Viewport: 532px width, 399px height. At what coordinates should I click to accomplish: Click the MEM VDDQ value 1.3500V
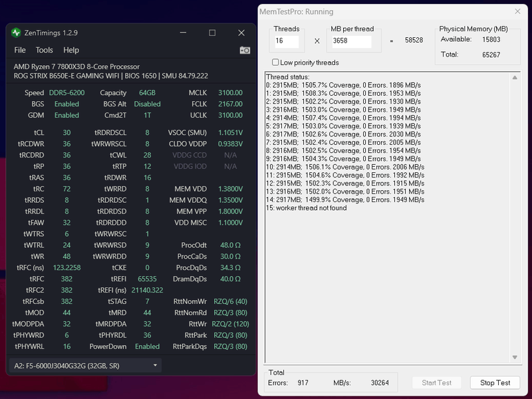pyautogui.click(x=230, y=200)
